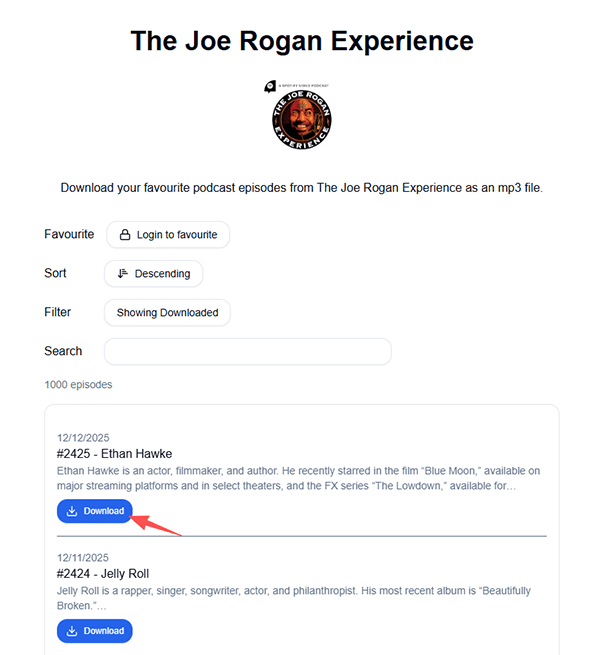Click The Joe Rogan Experience heading
The width and height of the screenshot is (600, 655).
[302, 41]
